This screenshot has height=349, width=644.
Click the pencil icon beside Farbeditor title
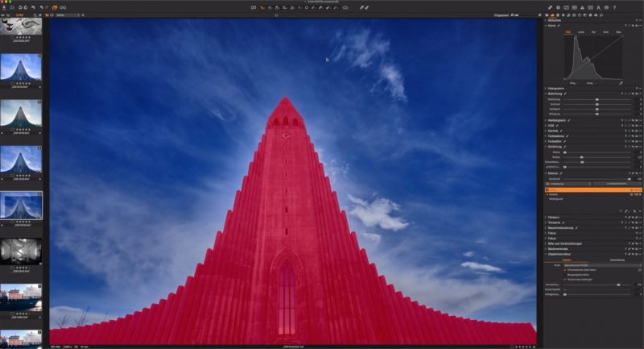click(x=565, y=141)
